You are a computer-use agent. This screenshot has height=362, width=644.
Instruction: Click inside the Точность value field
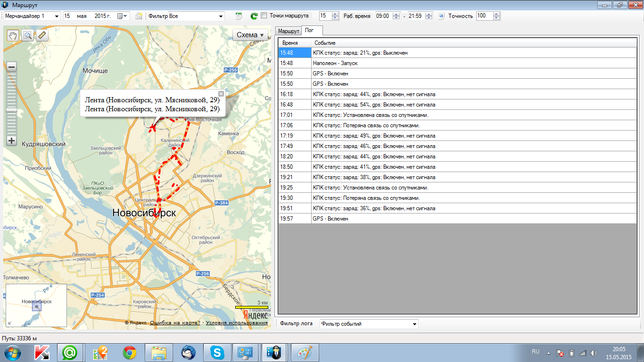pos(484,16)
